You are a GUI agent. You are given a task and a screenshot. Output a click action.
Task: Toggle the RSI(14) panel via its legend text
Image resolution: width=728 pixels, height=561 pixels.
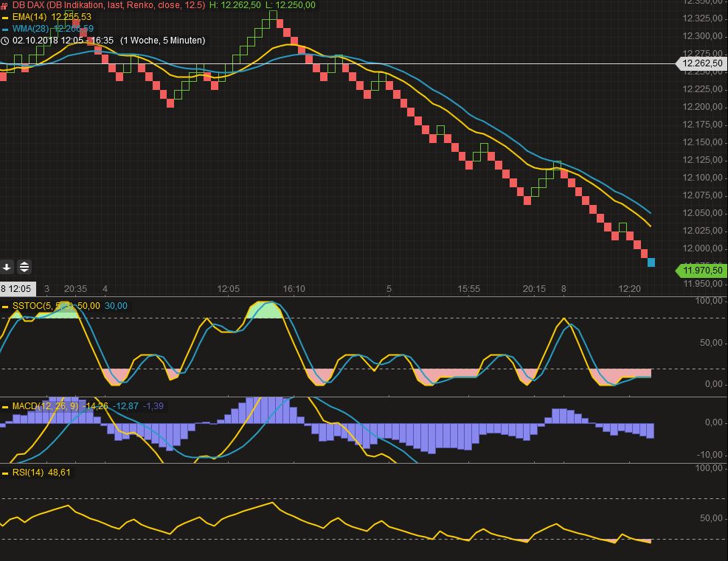tap(29, 473)
